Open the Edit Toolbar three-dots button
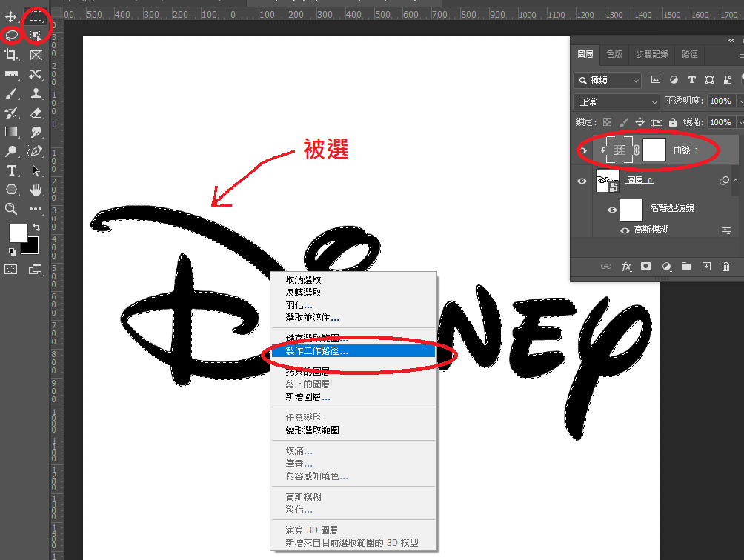 pos(36,209)
